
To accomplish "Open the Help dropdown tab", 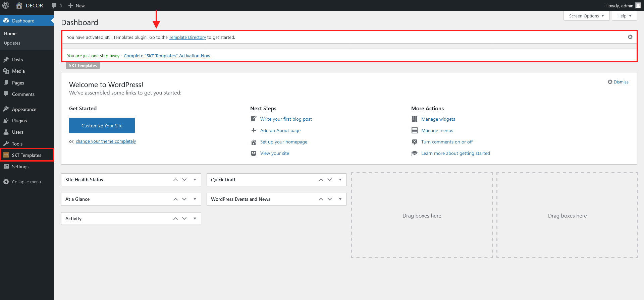I will tap(624, 16).
